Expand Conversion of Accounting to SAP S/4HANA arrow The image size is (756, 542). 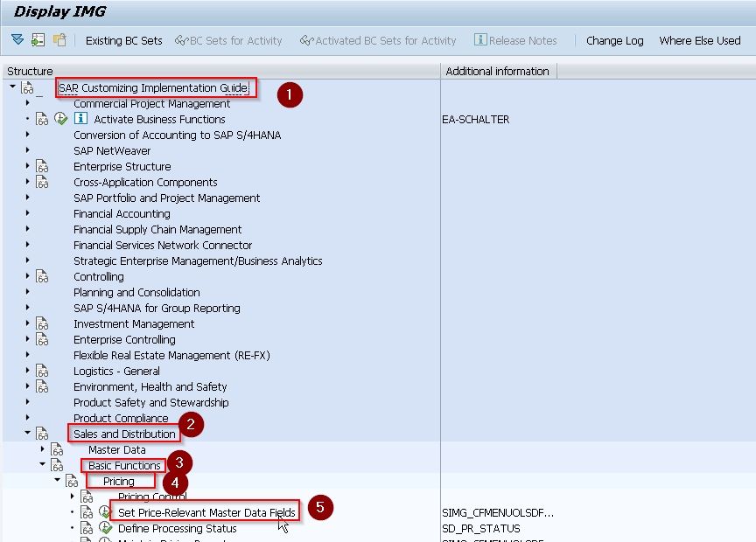coord(27,135)
